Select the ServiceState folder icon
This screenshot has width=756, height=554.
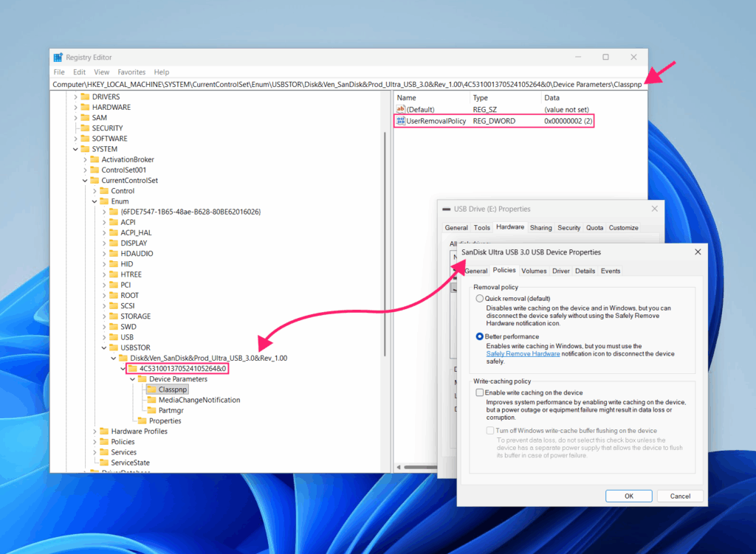pyautogui.click(x=104, y=463)
